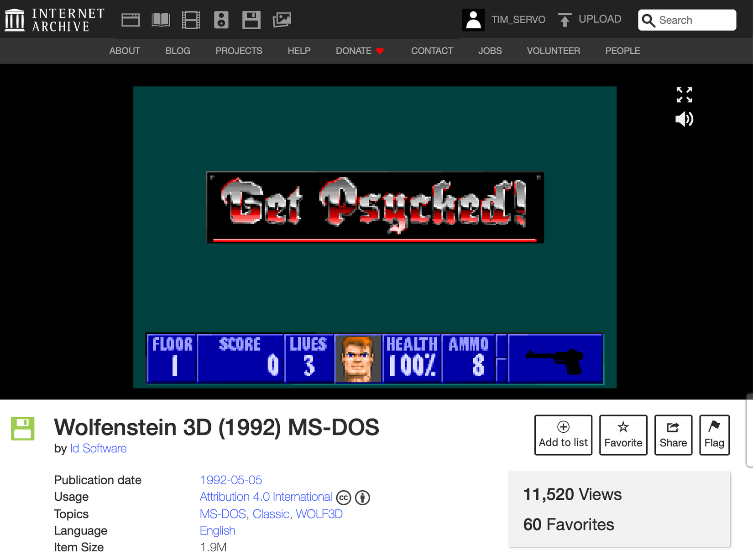Add this item to a list

pyautogui.click(x=563, y=434)
